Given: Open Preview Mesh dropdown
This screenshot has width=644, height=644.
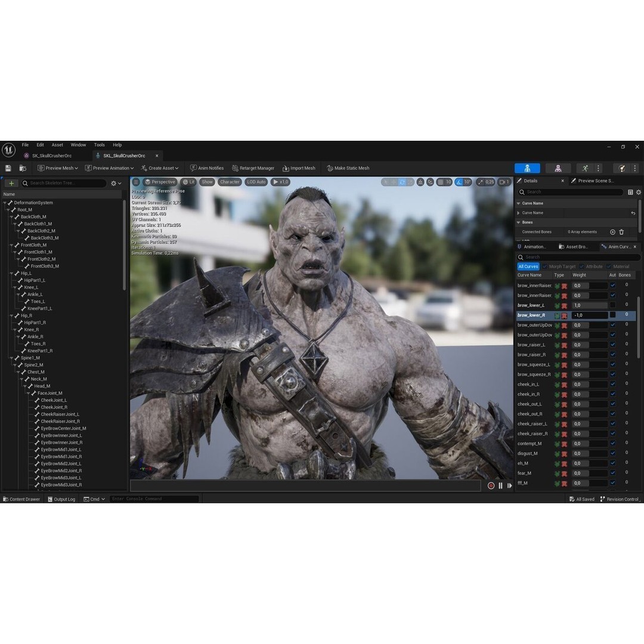Looking at the screenshot, I should (57, 168).
